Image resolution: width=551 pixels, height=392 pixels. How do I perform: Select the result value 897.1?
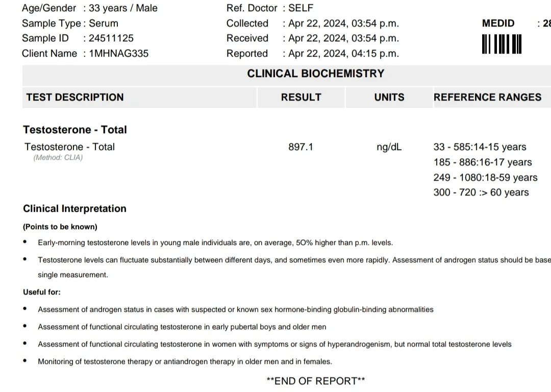pos(300,146)
